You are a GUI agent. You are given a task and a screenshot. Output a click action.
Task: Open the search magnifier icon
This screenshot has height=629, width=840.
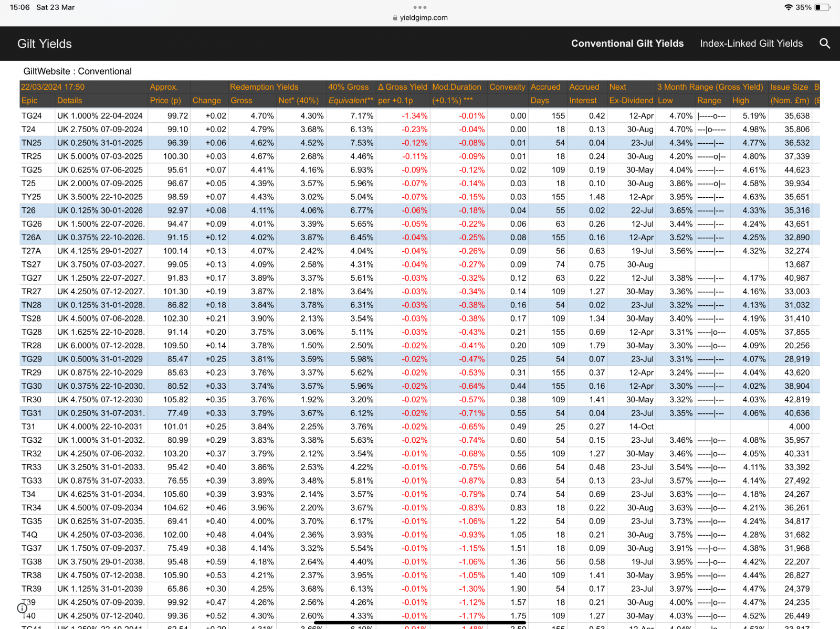click(x=825, y=44)
